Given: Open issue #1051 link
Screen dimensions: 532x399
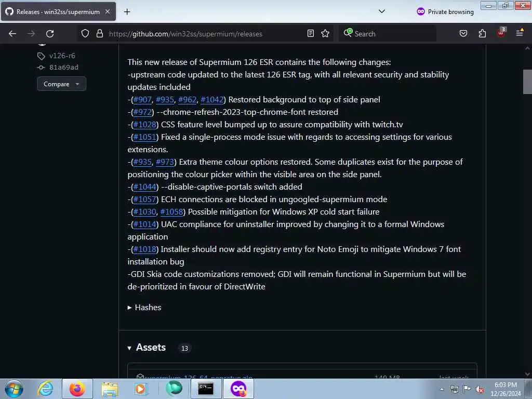Looking at the screenshot, I should click(144, 137).
